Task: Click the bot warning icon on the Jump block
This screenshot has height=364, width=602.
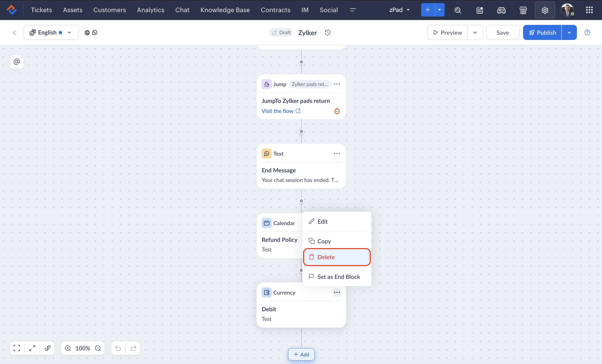Action: pos(337,111)
